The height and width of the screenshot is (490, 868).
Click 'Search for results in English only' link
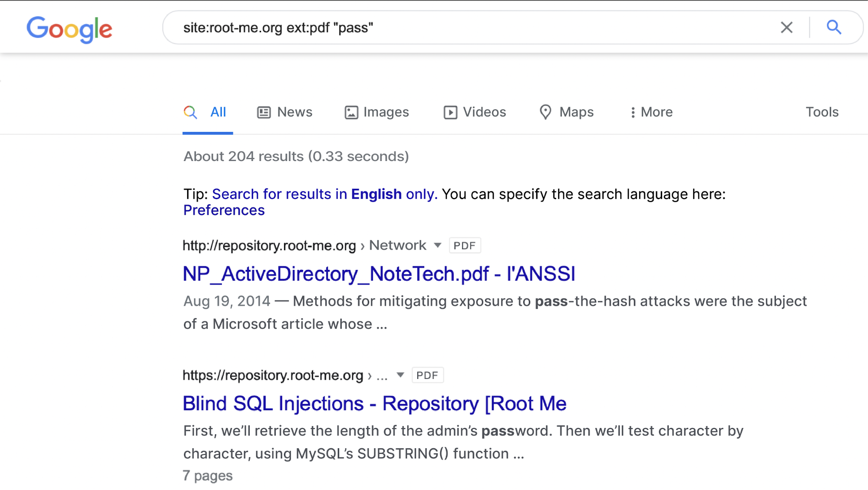coord(325,194)
